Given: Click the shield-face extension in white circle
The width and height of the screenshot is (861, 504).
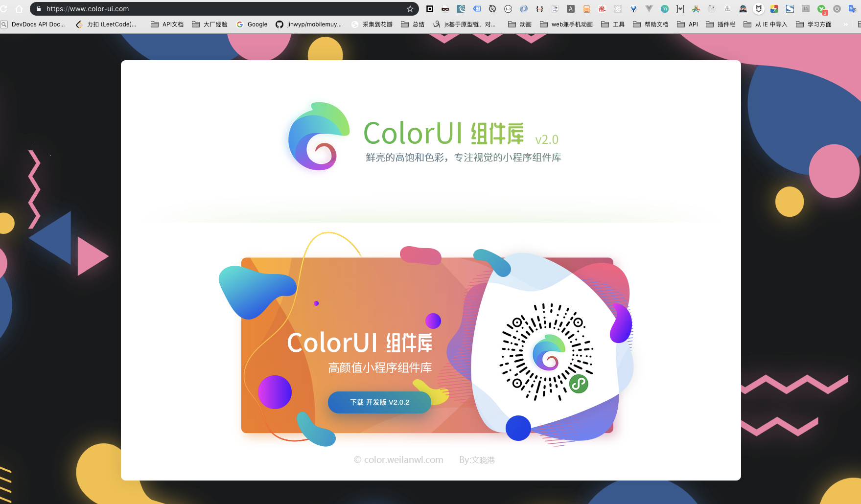Looking at the screenshot, I should tap(759, 9).
